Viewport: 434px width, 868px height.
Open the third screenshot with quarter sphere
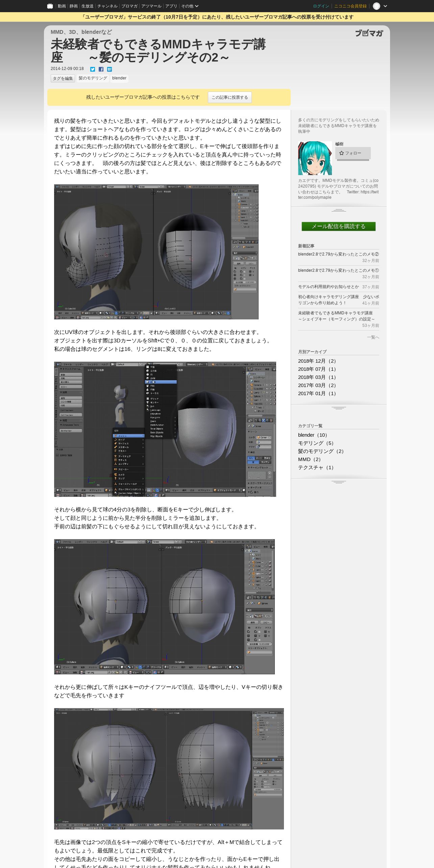coord(164,607)
